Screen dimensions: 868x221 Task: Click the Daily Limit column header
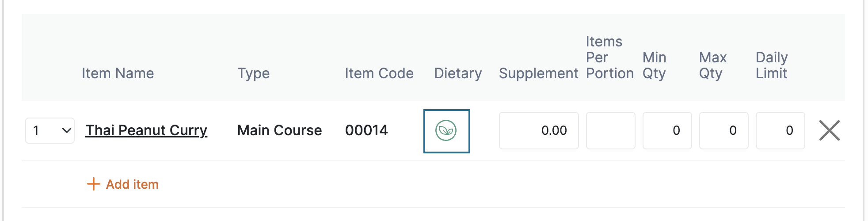pyautogui.click(x=772, y=65)
